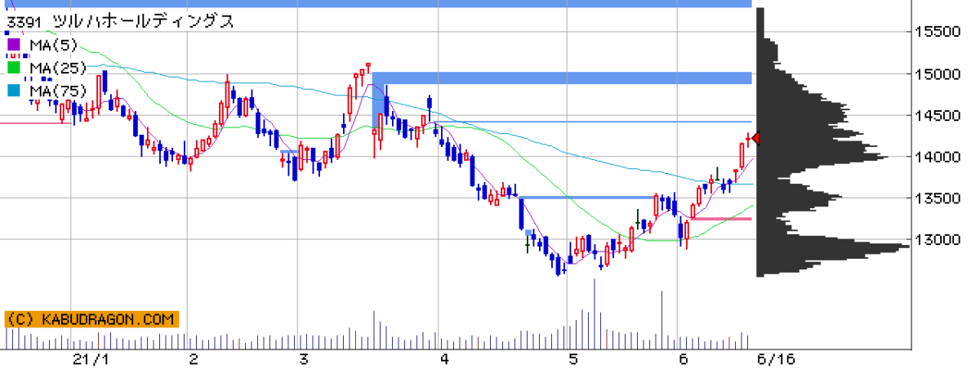
Task: Click the thin blue line near 14400
Action: pos(594,122)
